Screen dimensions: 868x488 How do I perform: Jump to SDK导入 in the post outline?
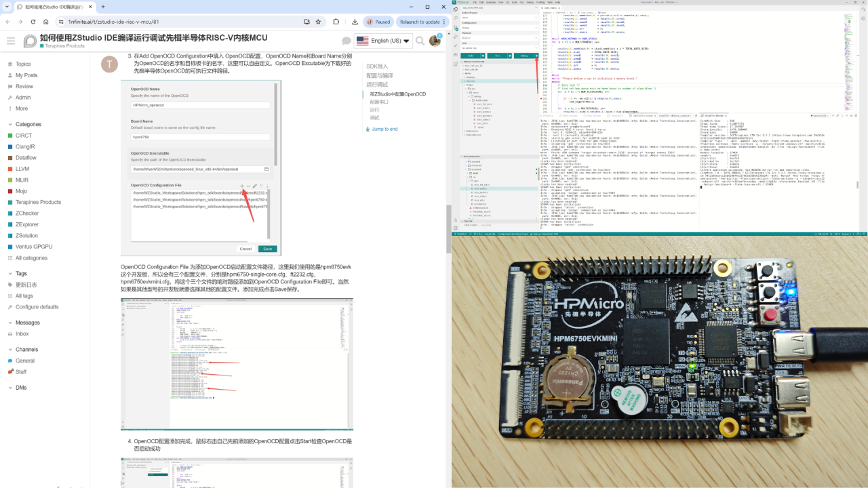click(377, 66)
